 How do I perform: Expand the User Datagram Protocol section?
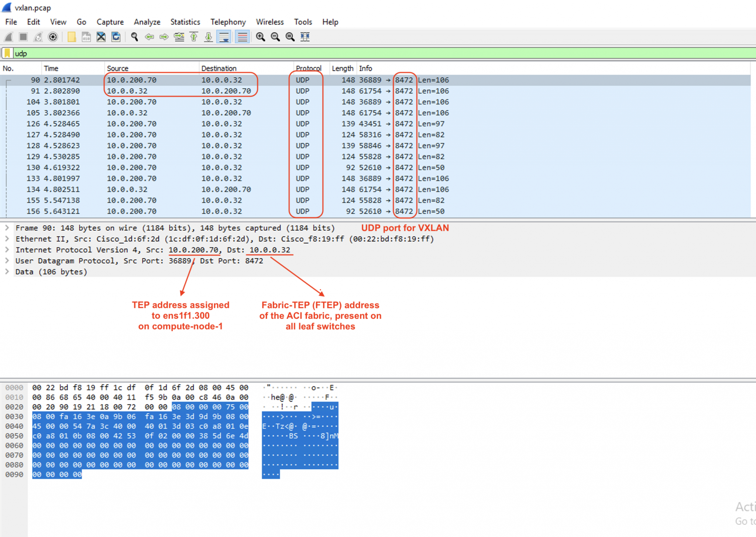click(7, 261)
